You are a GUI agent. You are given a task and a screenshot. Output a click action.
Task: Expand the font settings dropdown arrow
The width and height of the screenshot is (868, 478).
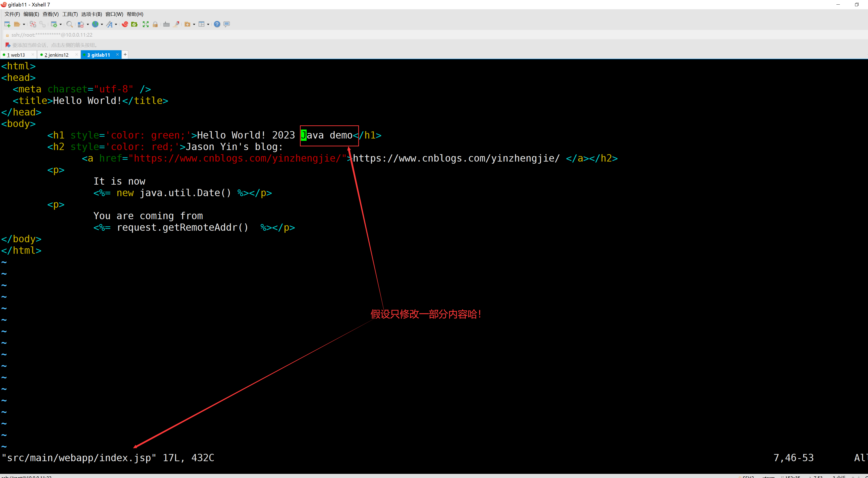(x=116, y=24)
